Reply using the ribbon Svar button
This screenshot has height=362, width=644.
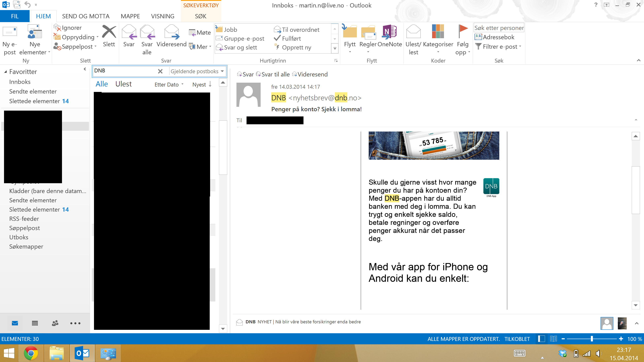129,36
